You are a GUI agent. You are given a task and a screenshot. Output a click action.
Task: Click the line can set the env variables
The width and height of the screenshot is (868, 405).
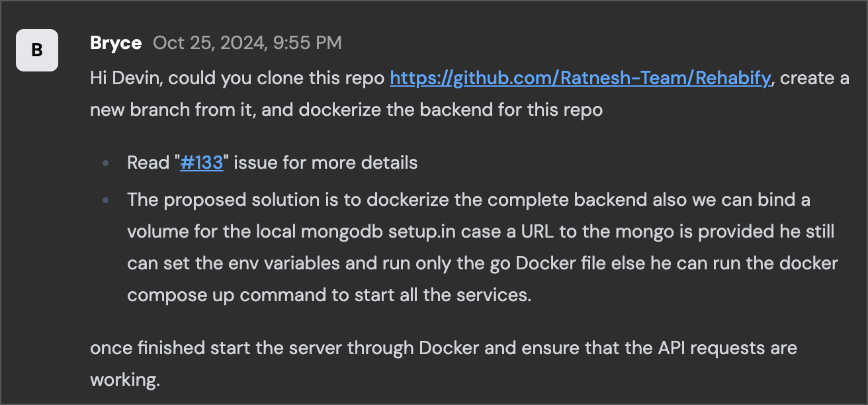tap(482, 263)
